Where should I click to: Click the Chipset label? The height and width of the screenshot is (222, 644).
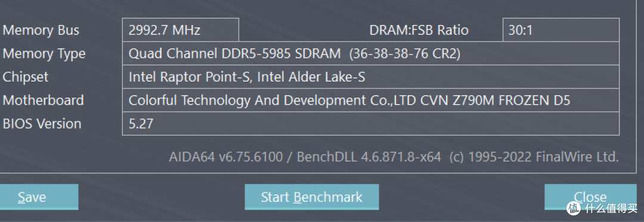26,77
